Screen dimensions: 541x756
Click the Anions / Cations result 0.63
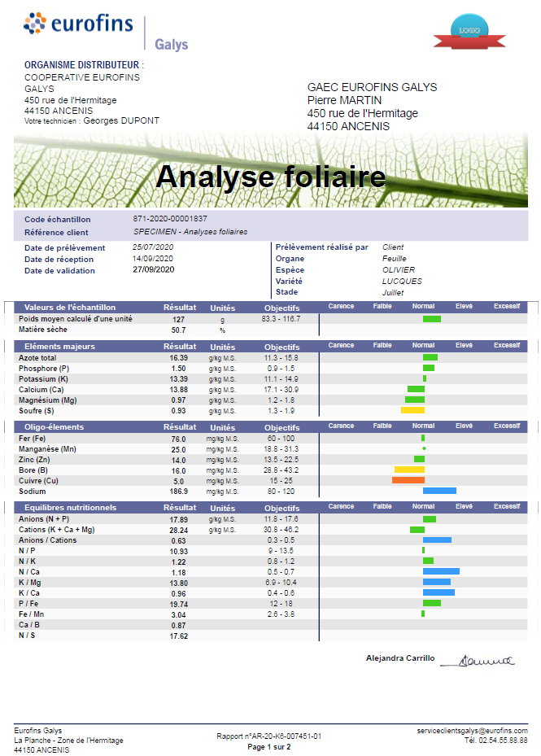[x=178, y=540]
